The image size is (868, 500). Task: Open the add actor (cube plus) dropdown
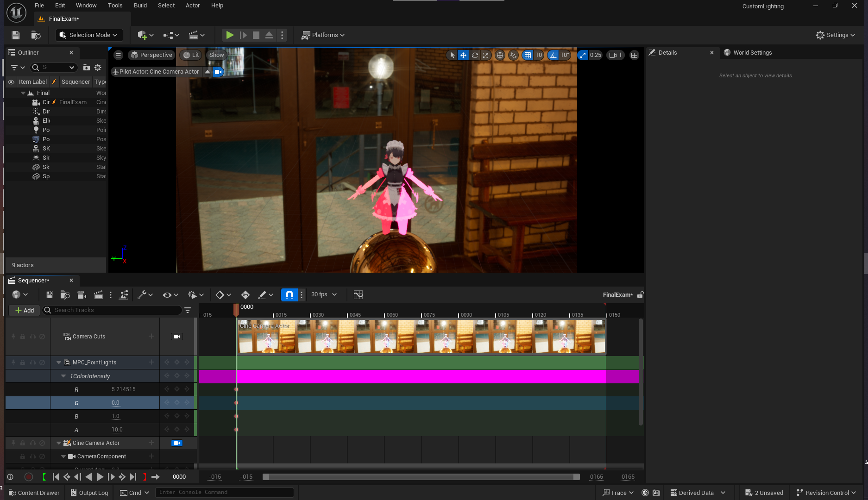[145, 35]
